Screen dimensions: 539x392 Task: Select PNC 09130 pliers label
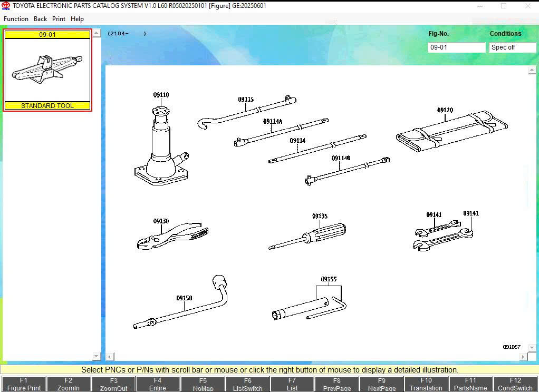(x=161, y=221)
